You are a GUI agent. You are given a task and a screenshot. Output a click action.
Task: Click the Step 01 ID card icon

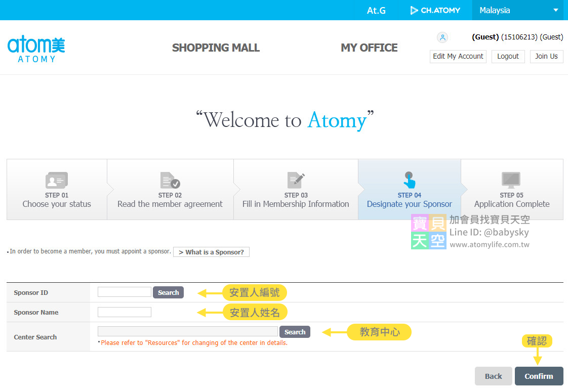coord(57,180)
